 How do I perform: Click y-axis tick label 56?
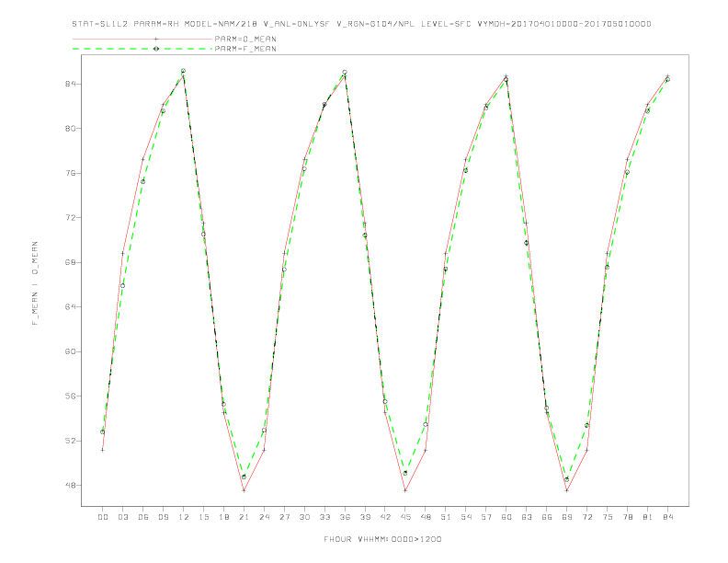tap(70, 396)
